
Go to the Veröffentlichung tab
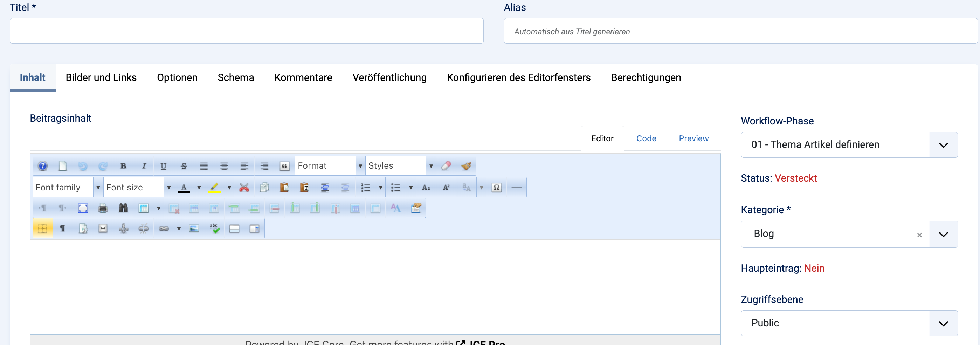tap(389, 78)
